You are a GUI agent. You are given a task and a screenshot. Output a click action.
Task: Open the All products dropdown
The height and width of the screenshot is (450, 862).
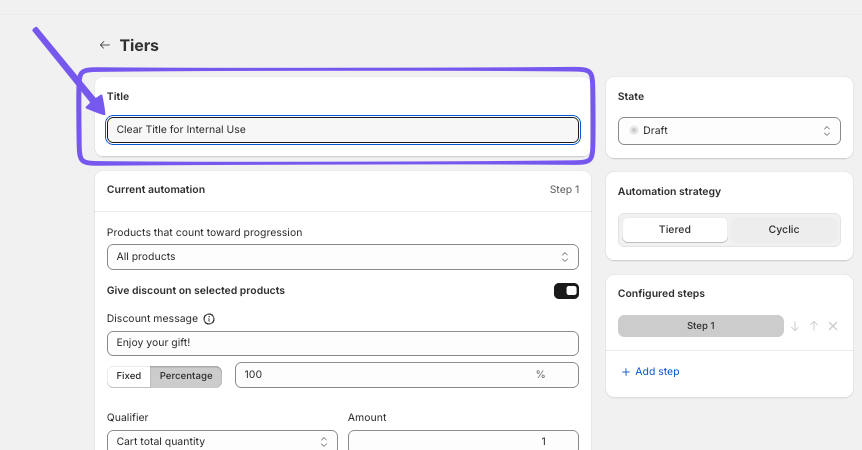click(x=342, y=257)
